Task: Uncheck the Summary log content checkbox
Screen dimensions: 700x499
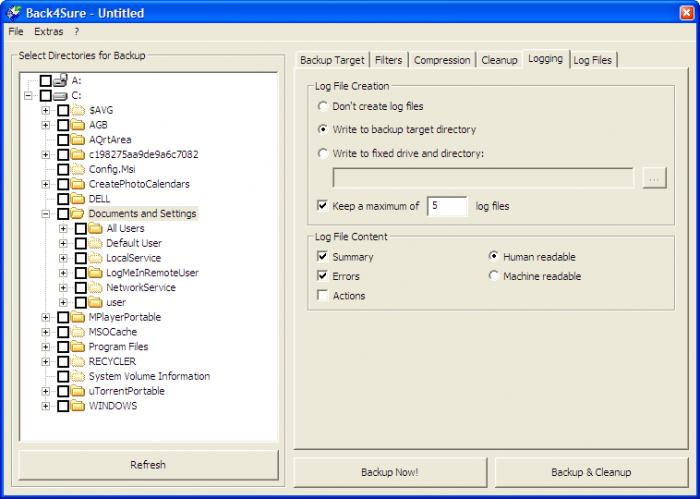Action: (322, 257)
